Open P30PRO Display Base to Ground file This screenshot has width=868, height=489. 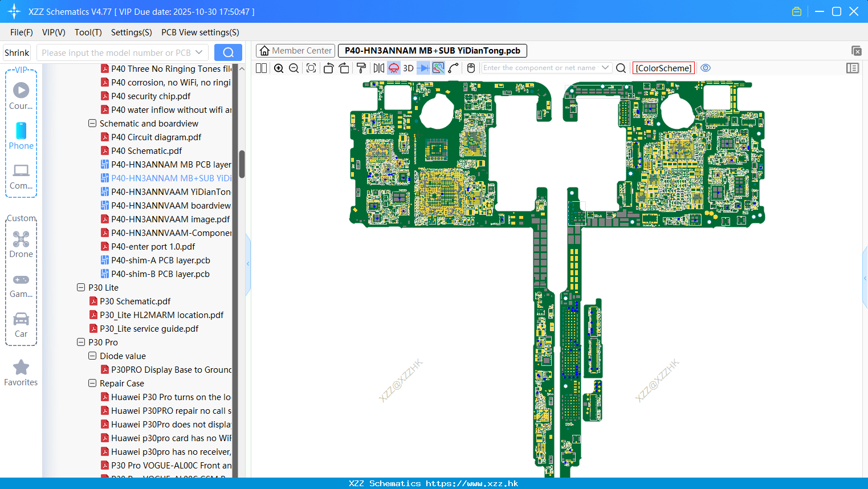click(171, 369)
